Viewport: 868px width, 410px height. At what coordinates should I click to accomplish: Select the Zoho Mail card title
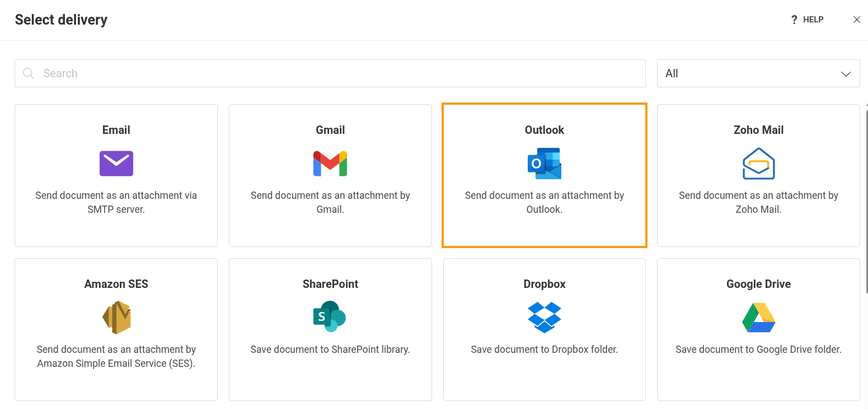tap(758, 130)
